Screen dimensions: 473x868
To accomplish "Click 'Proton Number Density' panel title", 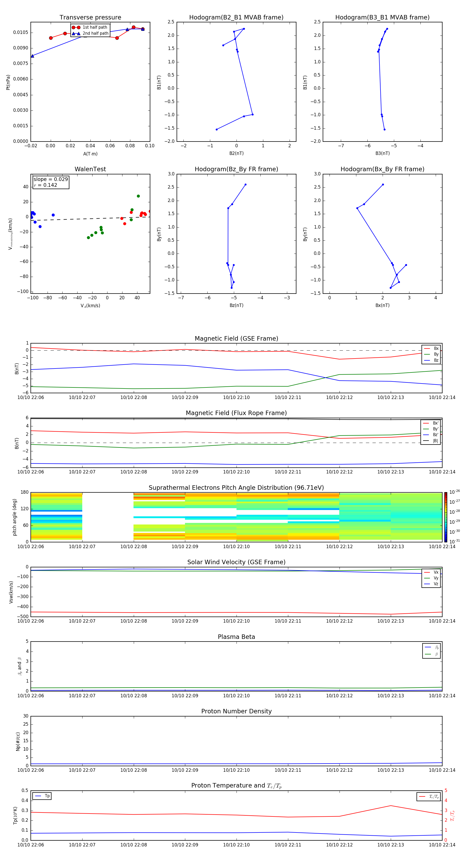I will click(x=236, y=711).
